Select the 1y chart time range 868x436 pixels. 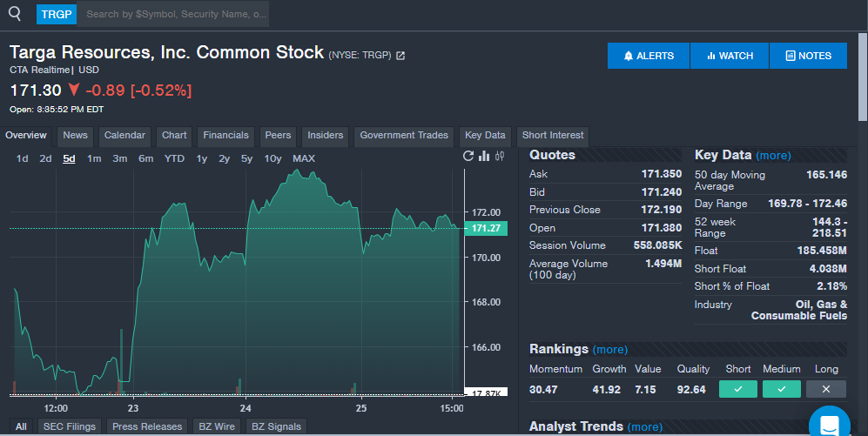[x=201, y=158]
